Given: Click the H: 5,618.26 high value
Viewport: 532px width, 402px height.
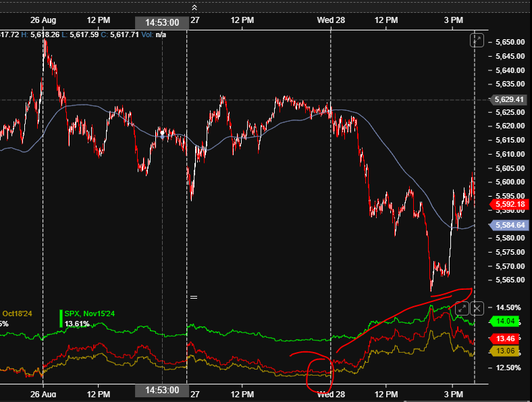Looking at the screenshot, I should [x=41, y=34].
